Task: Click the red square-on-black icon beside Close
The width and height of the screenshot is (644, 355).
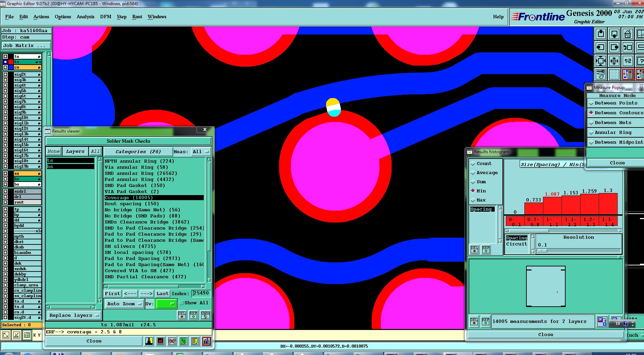Action: tap(160, 341)
